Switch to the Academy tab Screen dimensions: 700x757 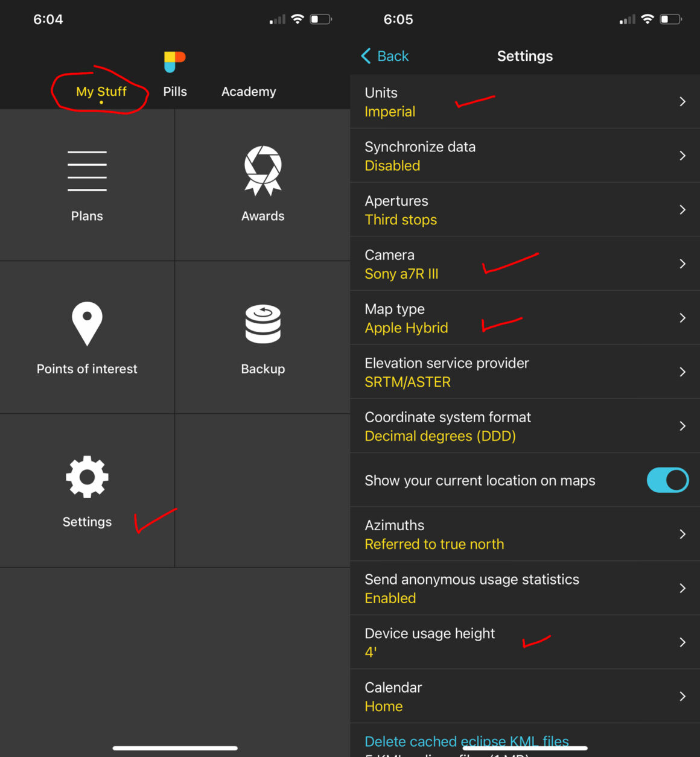pyautogui.click(x=249, y=92)
